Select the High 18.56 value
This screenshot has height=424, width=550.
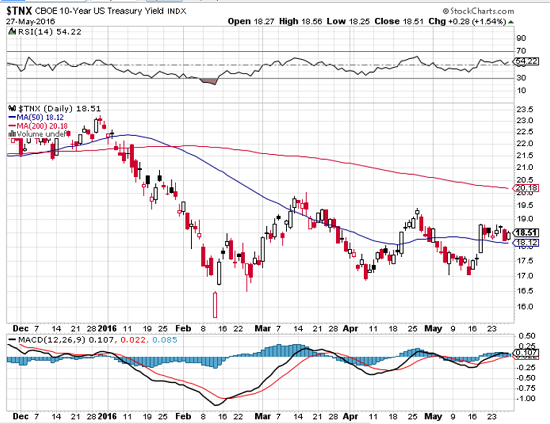(301, 21)
